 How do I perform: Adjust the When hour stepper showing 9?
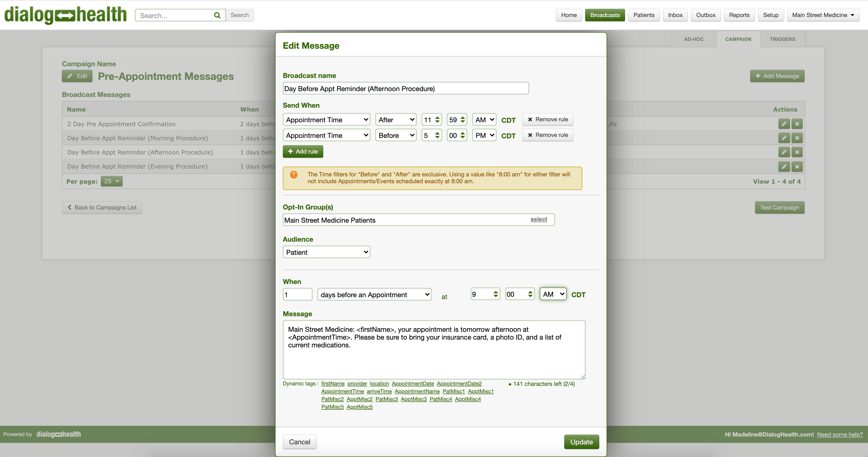coord(495,294)
